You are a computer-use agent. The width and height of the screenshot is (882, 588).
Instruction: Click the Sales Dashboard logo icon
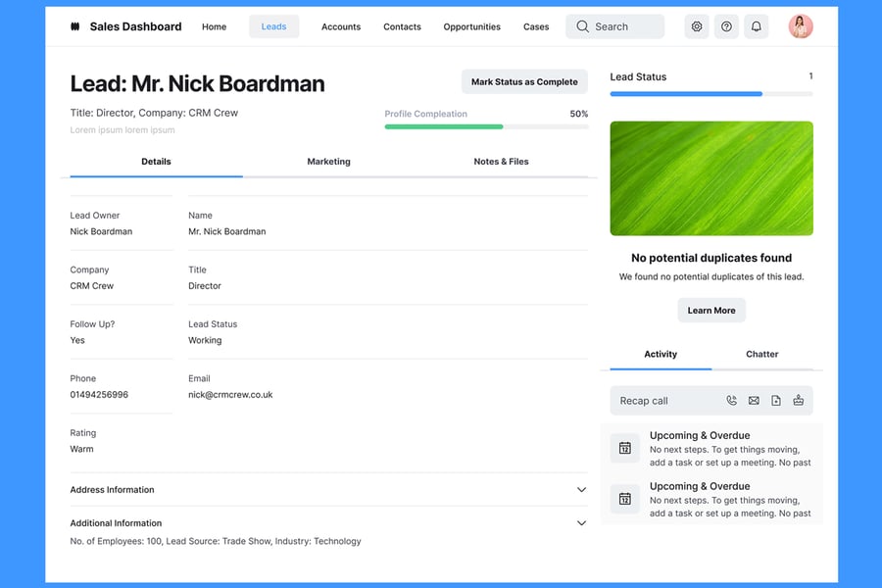click(x=75, y=27)
